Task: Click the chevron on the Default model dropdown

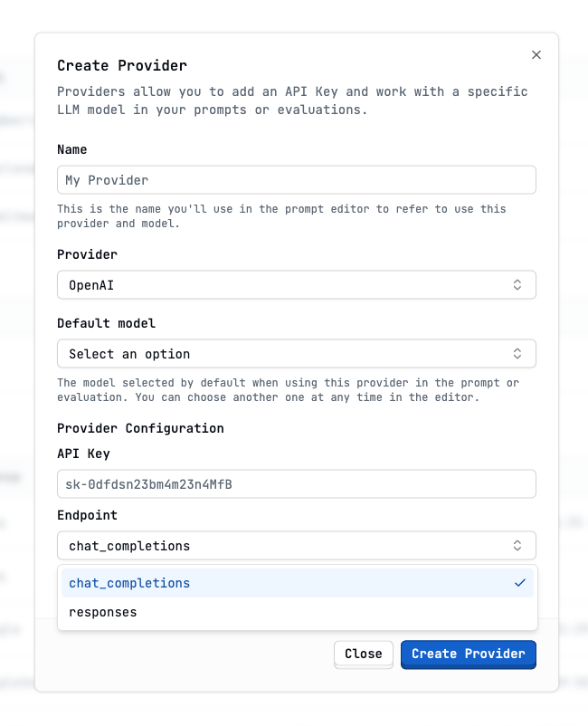Action: point(517,353)
